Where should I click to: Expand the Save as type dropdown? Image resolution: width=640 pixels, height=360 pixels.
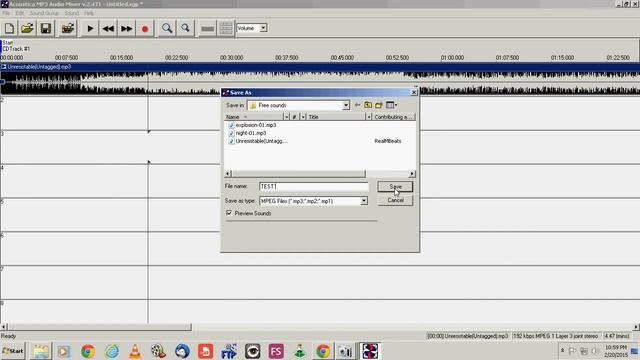click(x=364, y=201)
